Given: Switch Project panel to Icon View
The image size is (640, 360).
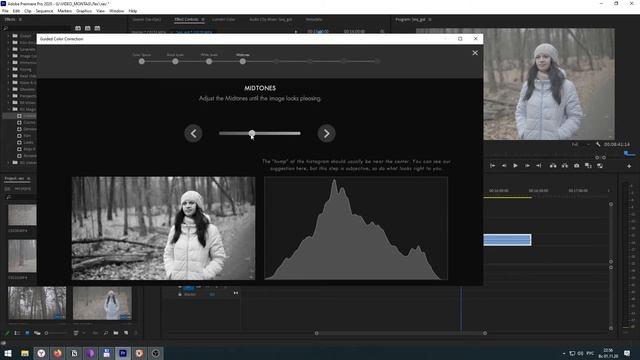Looking at the screenshot, I should tap(27, 333).
